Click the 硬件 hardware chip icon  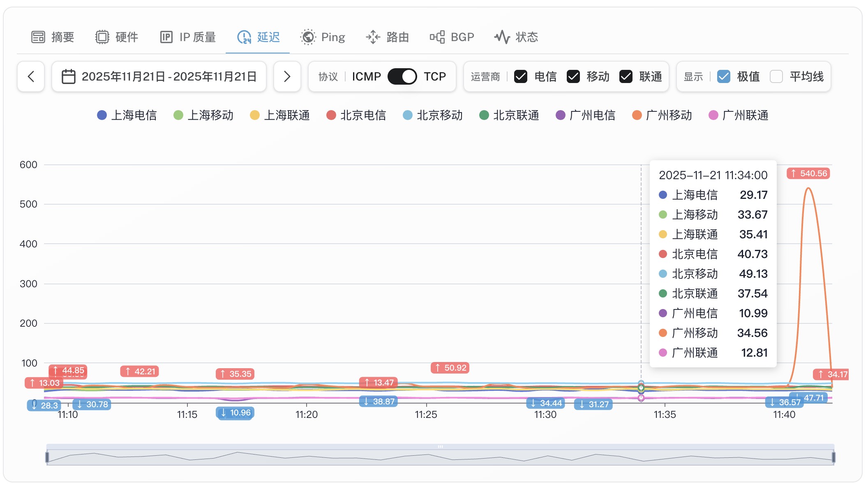[x=102, y=37]
